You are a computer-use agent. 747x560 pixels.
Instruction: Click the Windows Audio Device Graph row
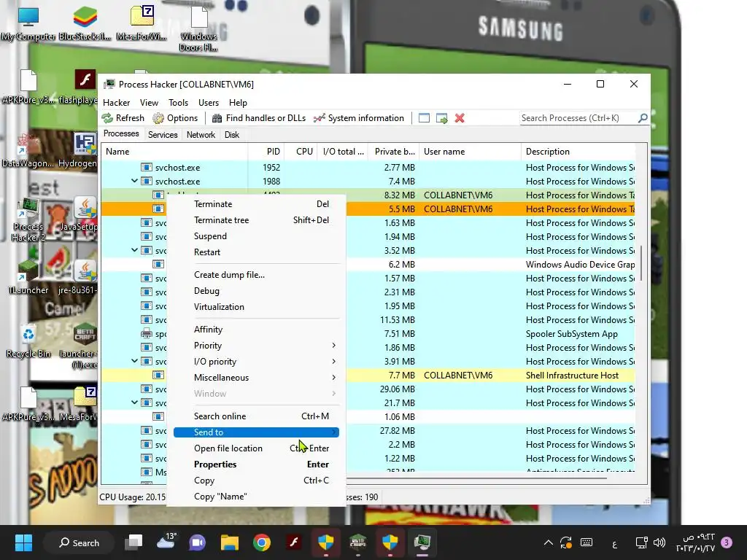pyautogui.click(x=368, y=264)
